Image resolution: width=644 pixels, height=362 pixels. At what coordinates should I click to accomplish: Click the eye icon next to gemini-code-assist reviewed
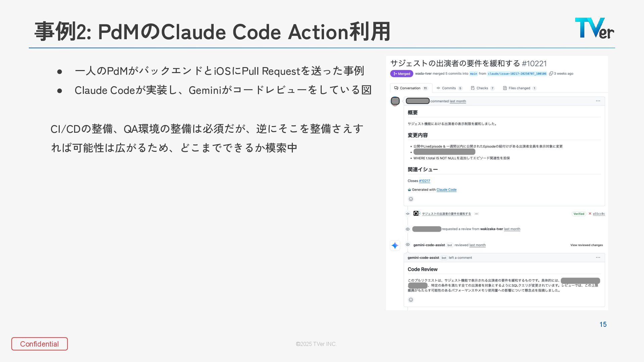pos(408,245)
